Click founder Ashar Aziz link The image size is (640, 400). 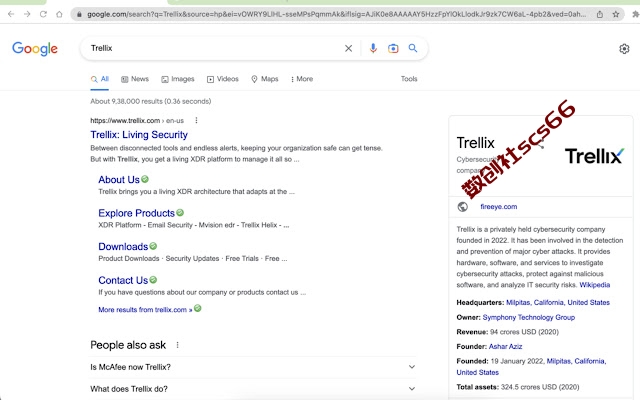[x=505, y=347]
